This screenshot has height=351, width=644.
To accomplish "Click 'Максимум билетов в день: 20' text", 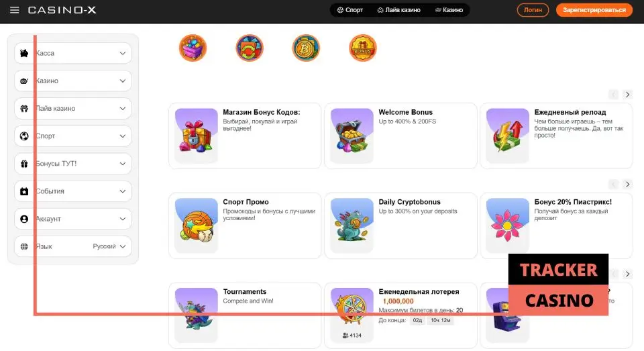I will [421, 310].
